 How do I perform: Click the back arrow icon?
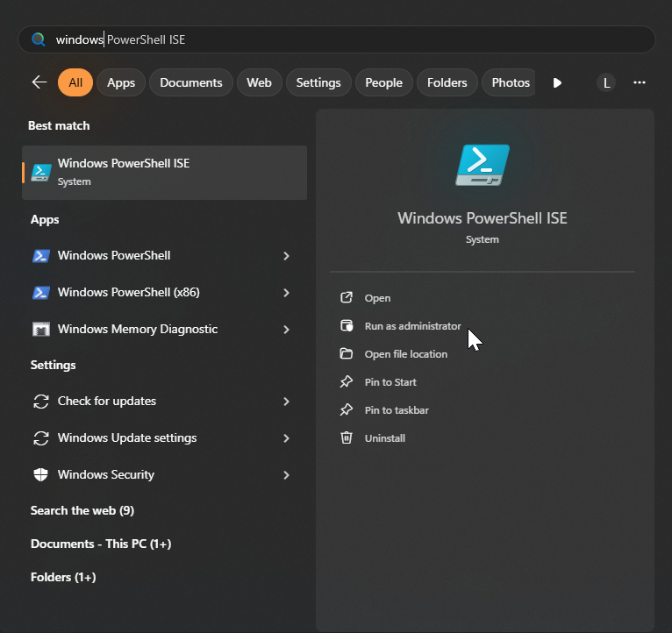tap(39, 82)
